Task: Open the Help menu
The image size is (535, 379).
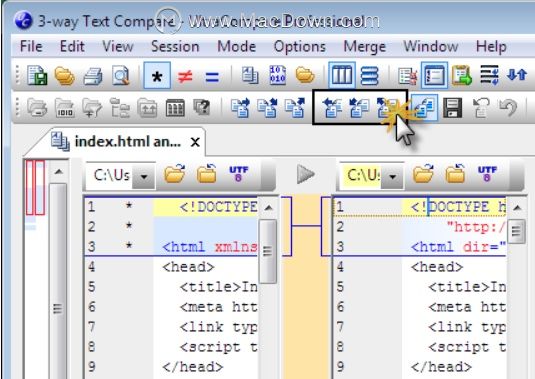Action: pos(491,46)
